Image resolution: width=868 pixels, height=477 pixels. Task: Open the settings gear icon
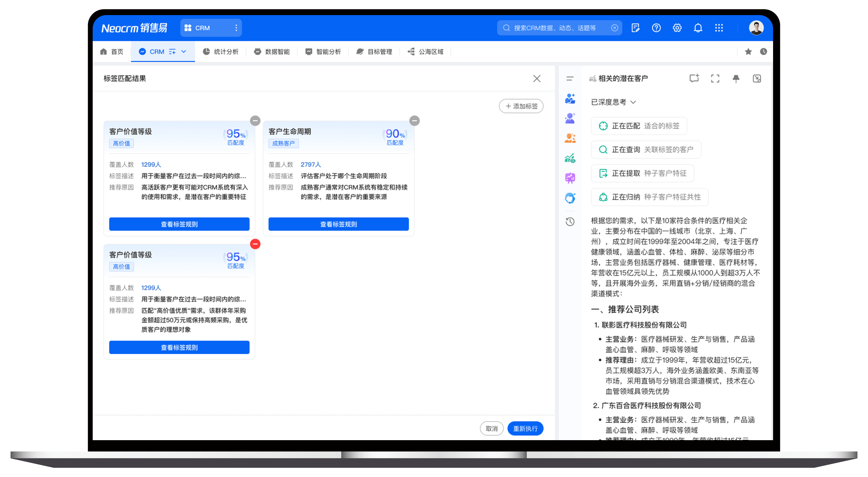677,28
